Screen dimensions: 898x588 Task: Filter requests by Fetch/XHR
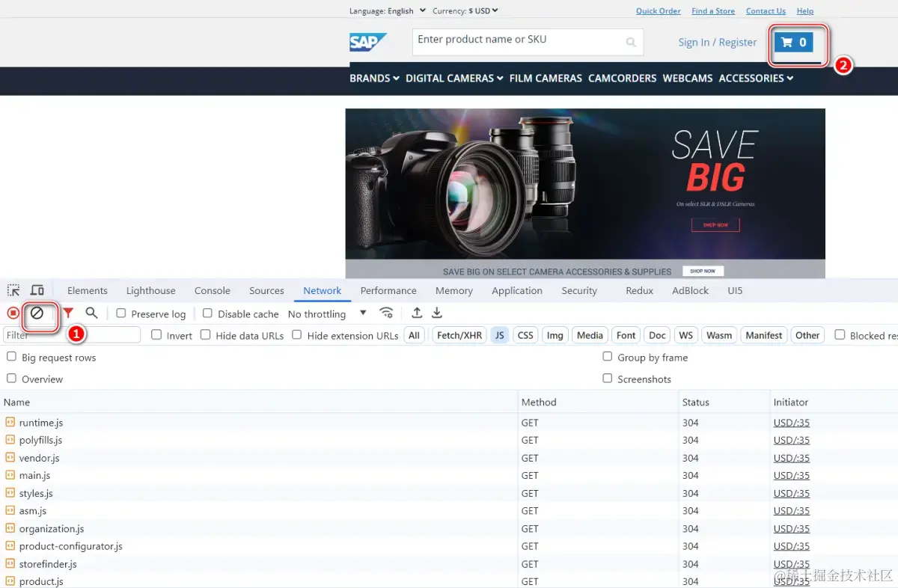pyautogui.click(x=459, y=335)
